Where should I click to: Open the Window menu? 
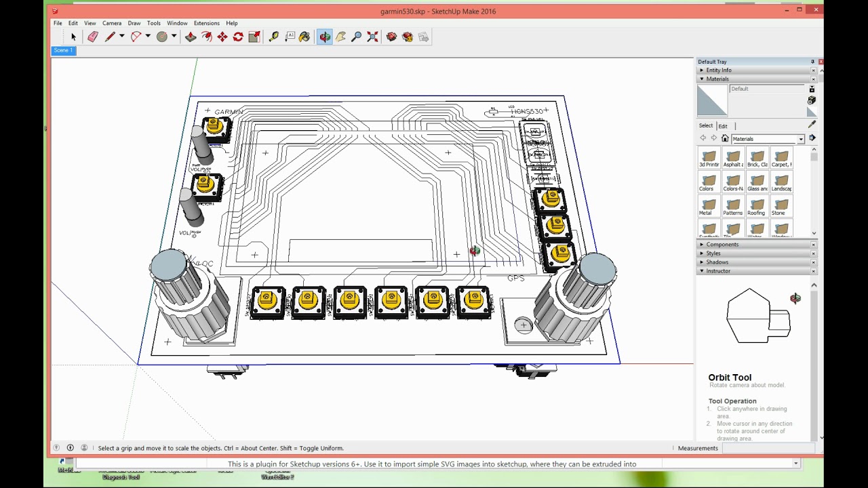177,23
